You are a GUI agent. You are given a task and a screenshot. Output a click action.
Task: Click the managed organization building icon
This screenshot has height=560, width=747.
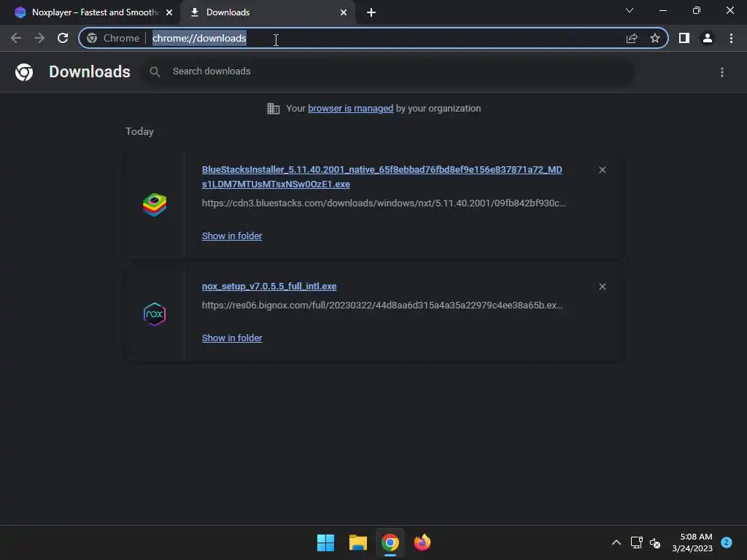(x=273, y=109)
